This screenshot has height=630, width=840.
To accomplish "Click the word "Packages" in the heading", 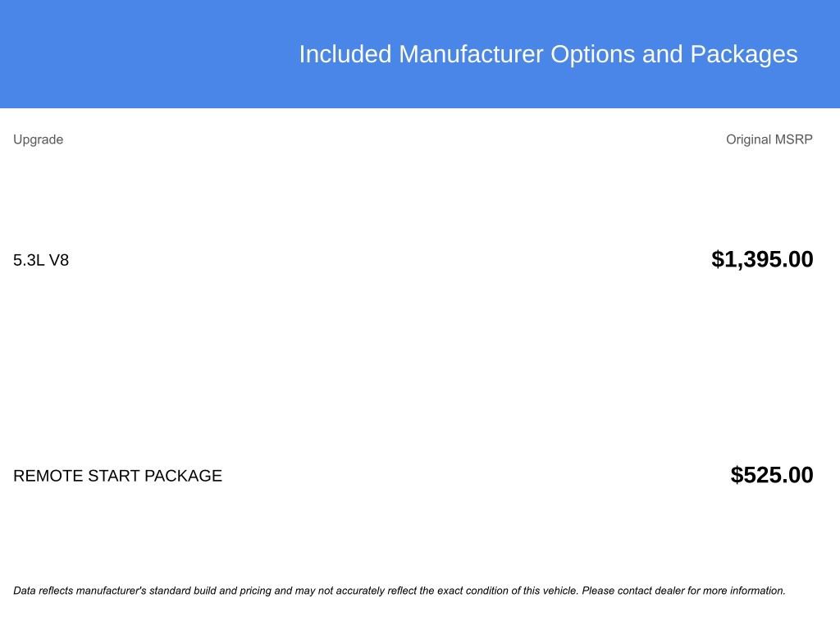I will (x=743, y=54).
